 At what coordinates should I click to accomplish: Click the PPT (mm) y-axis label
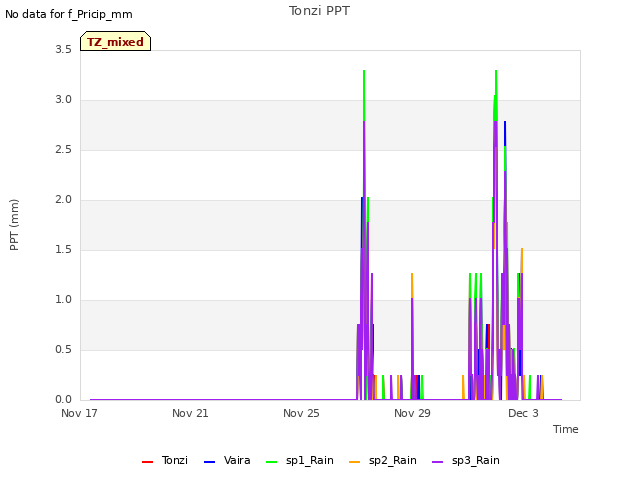point(14,225)
